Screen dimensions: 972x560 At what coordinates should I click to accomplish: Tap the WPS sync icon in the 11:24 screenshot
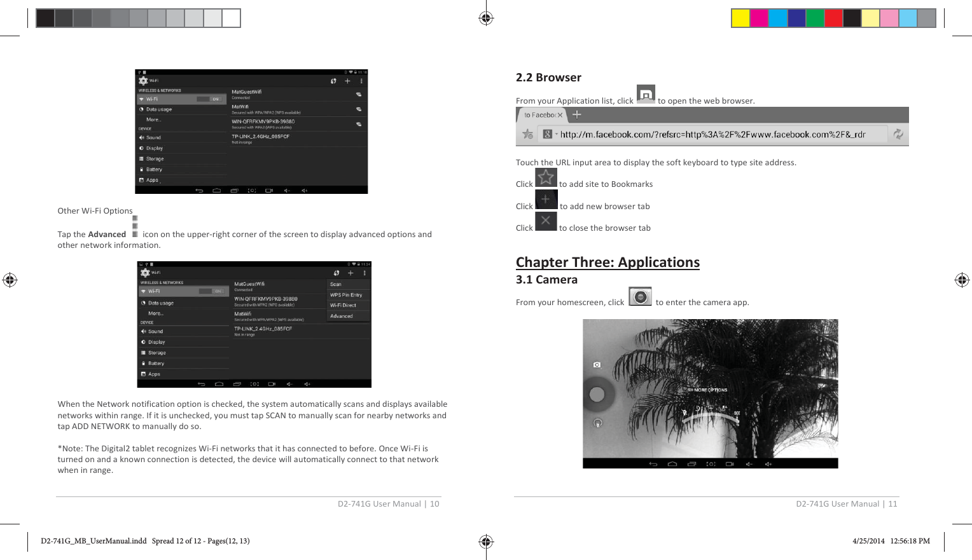coord(337,273)
